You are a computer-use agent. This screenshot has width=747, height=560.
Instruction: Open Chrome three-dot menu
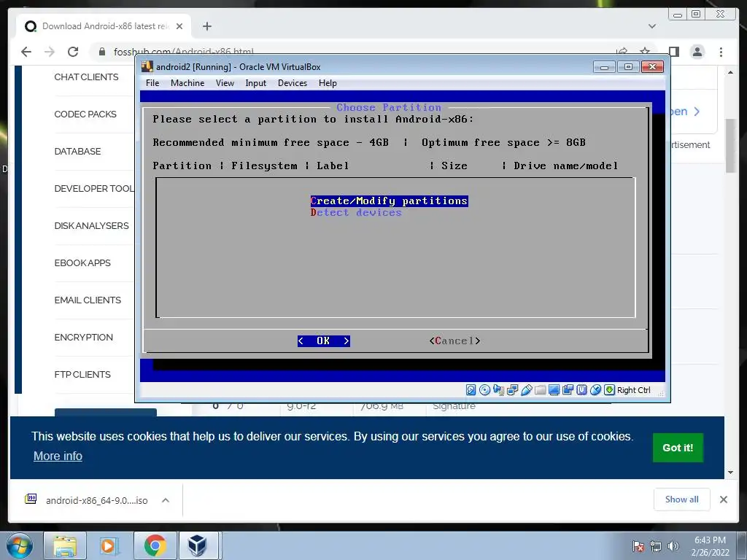(721, 52)
